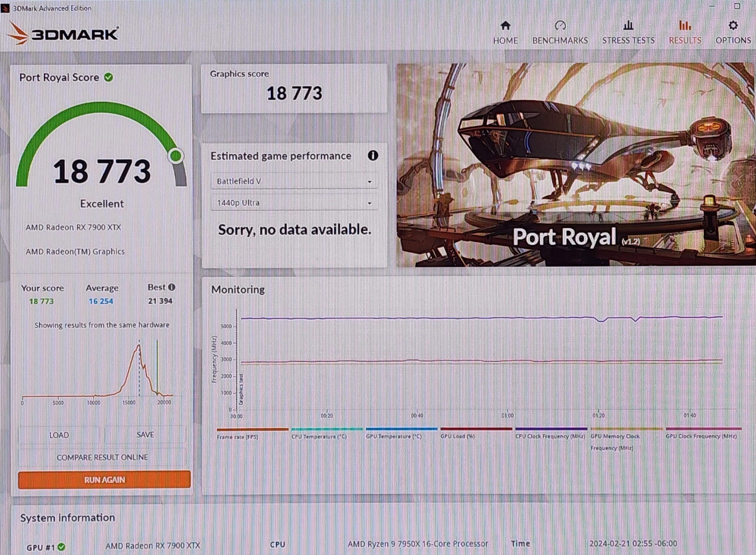Viewport: 756px width, 555px height.
Task: Click the AMD Ryzen 9 7950X CPU entry
Action: click(x=418, y=544)
